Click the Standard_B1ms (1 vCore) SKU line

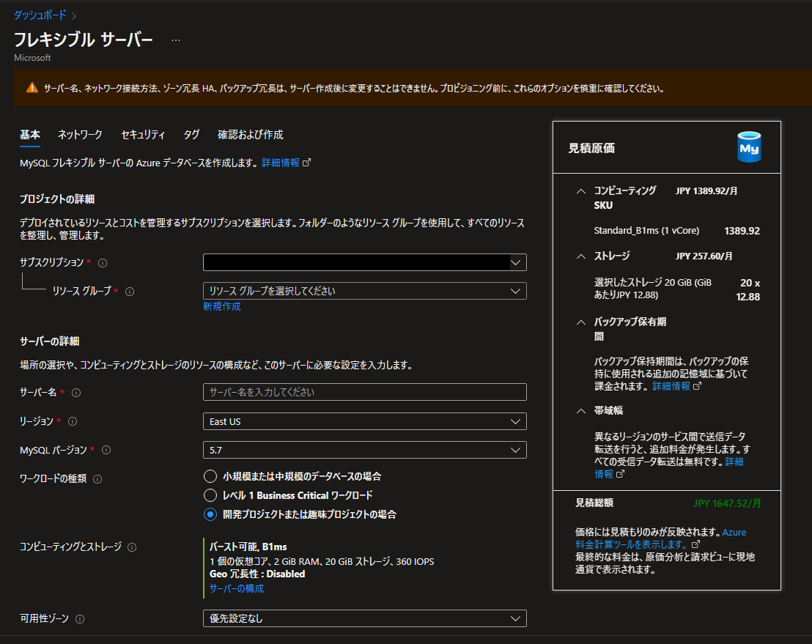(646, 230)
